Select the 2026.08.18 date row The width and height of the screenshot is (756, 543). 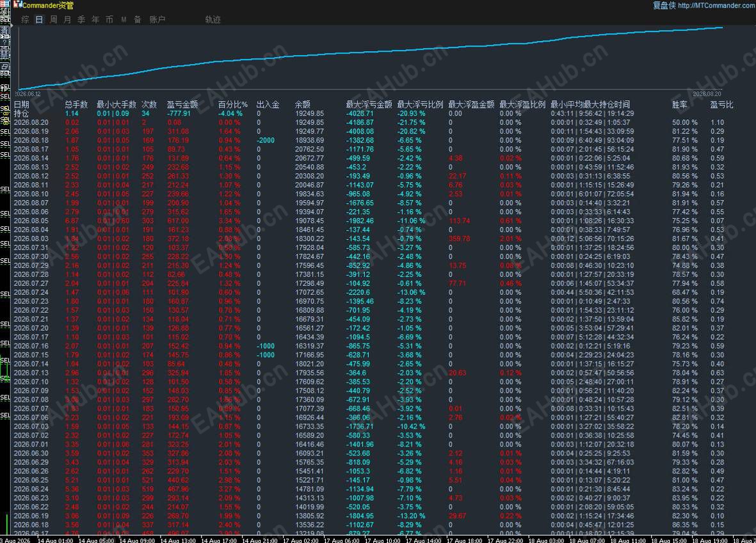tap(31, 140)
